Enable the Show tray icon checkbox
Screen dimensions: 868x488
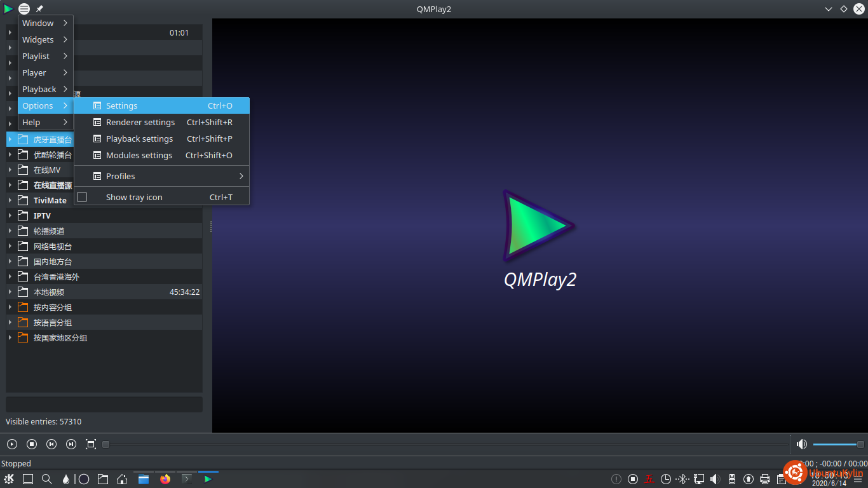[82, 197]
